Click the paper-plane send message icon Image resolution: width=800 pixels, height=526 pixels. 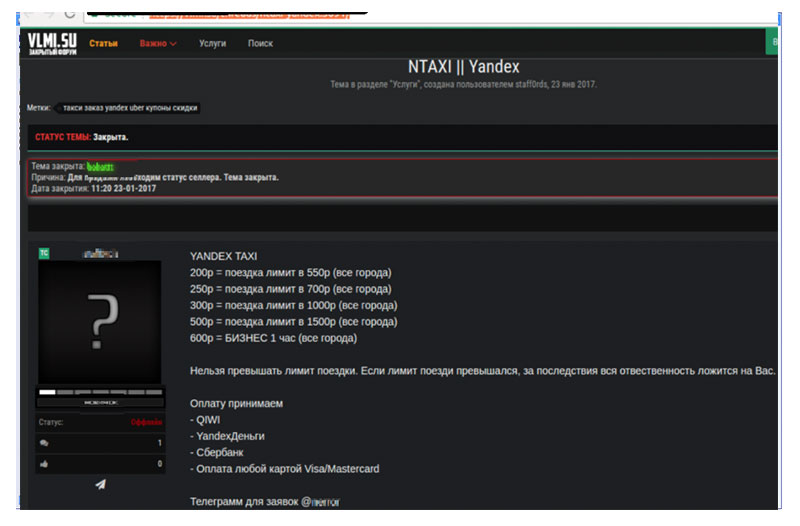coord(100,485)
